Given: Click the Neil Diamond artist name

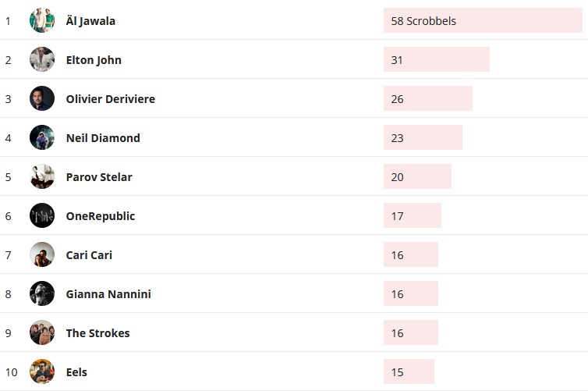Looking at the screenshot, I should pyautogui.click(x=103, y=138).
